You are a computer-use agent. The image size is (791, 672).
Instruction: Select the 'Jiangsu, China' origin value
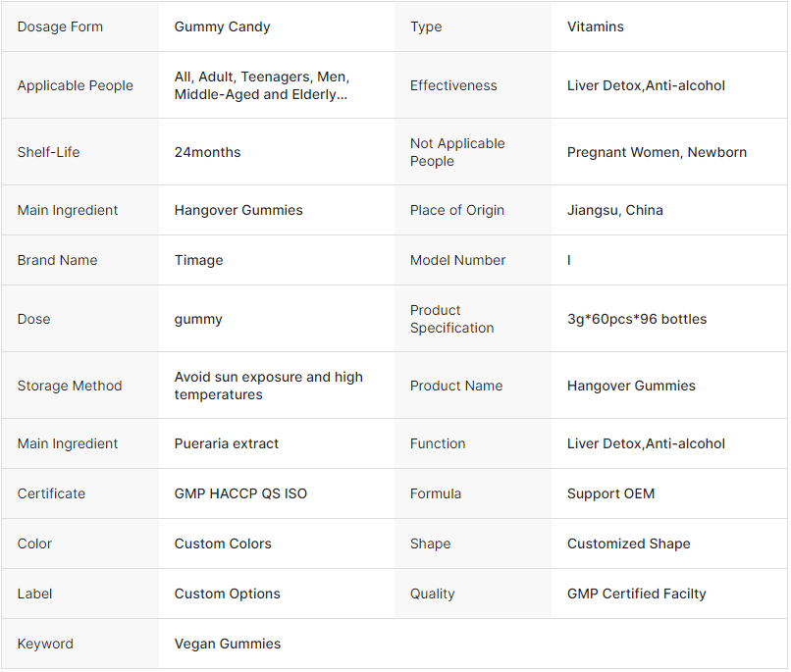tap(614, 210)
